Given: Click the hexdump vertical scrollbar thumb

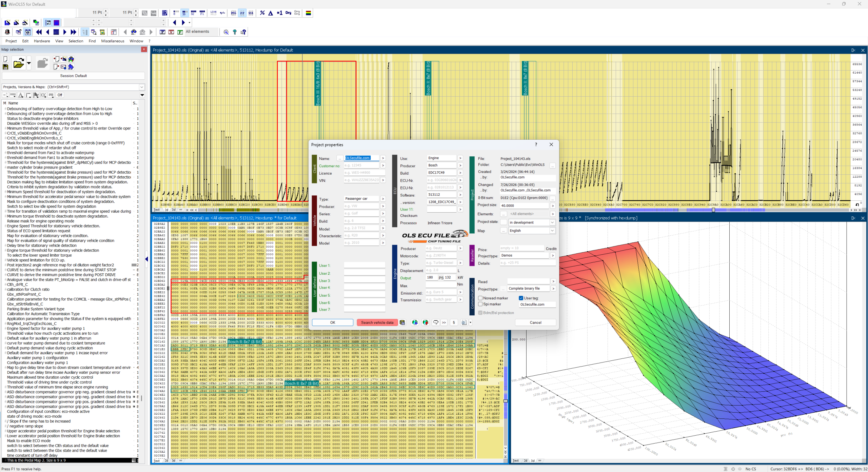Looking at the screenshot, I should coord(505,401).
